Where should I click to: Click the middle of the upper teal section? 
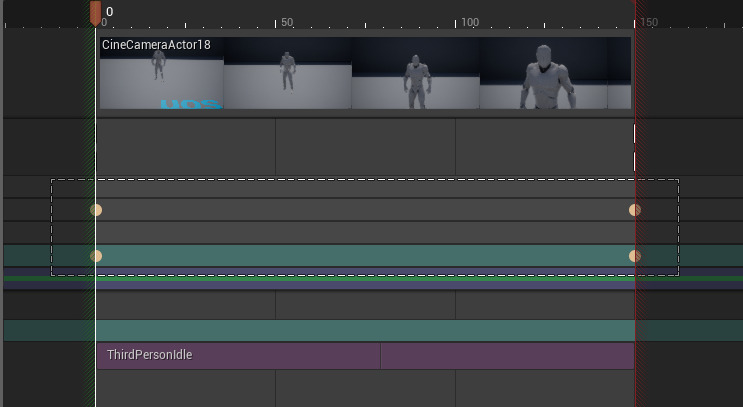[x=365, y=256]
